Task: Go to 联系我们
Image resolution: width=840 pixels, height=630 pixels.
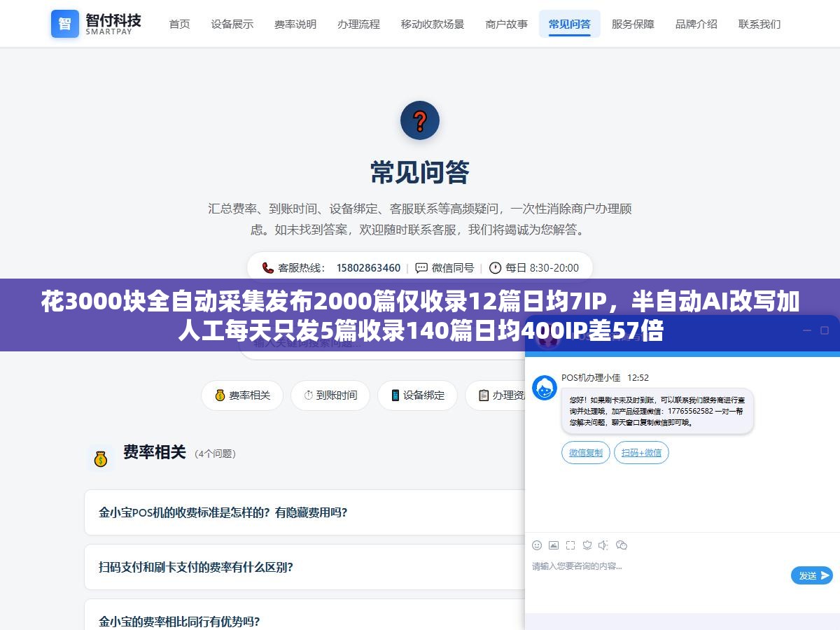Action: coord(759,24)
